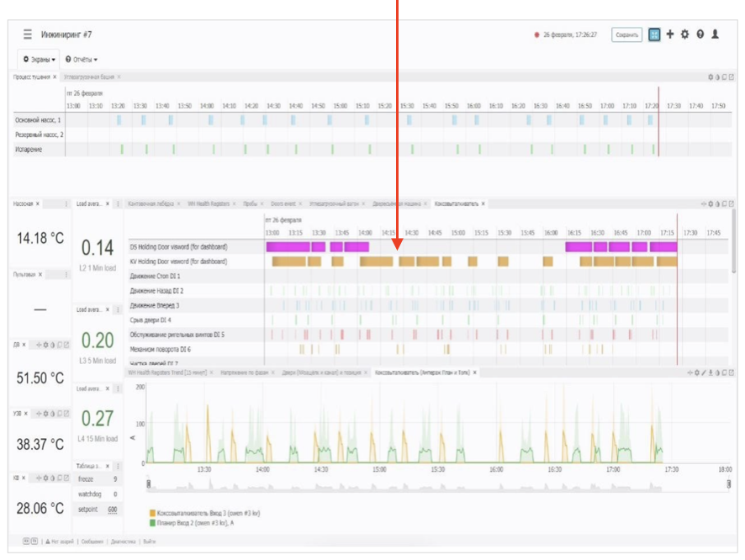Image resolution: width=745 pixels, height=560 pixels.
Task: Open the help question-mark icon
Action: (x=700, y=34)
